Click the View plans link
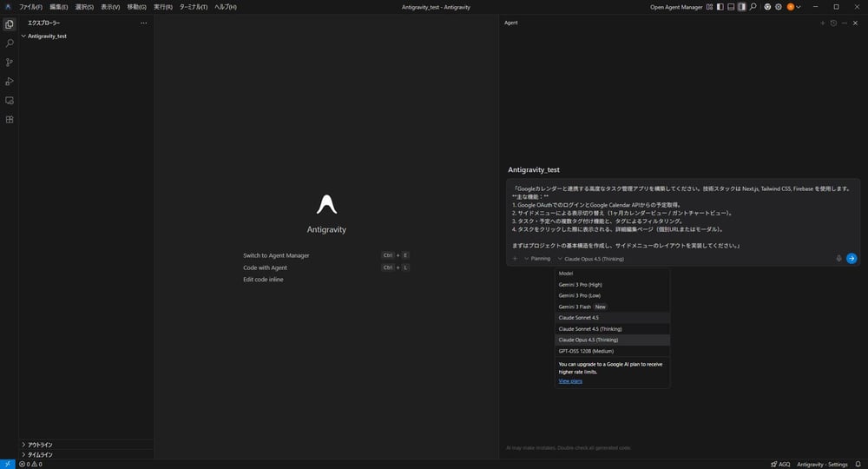868x469 pixels. click(570, 381)
